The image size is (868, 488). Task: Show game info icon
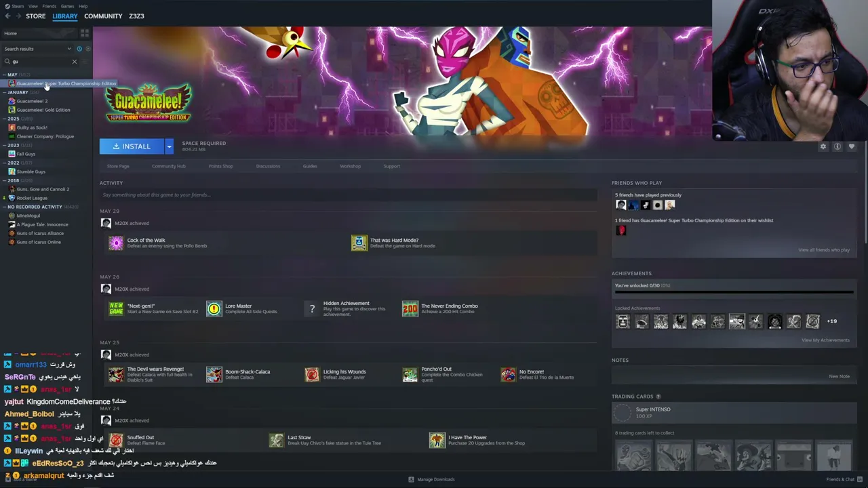[837, 146]
